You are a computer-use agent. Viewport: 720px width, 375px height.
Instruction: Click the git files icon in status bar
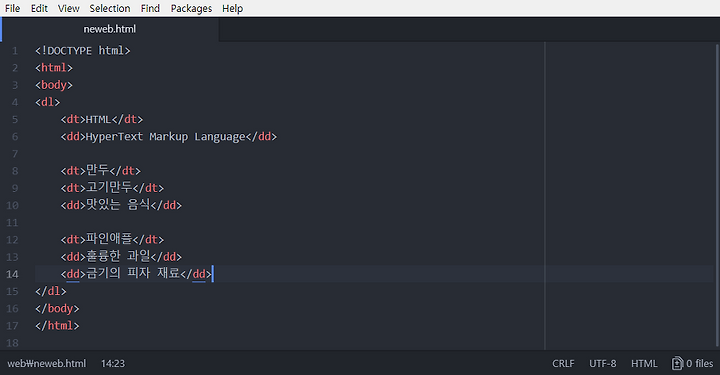[677, 364]
